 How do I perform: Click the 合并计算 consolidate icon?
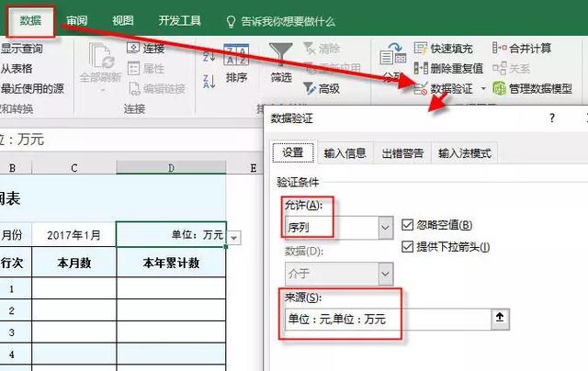(x=498, y=48)
